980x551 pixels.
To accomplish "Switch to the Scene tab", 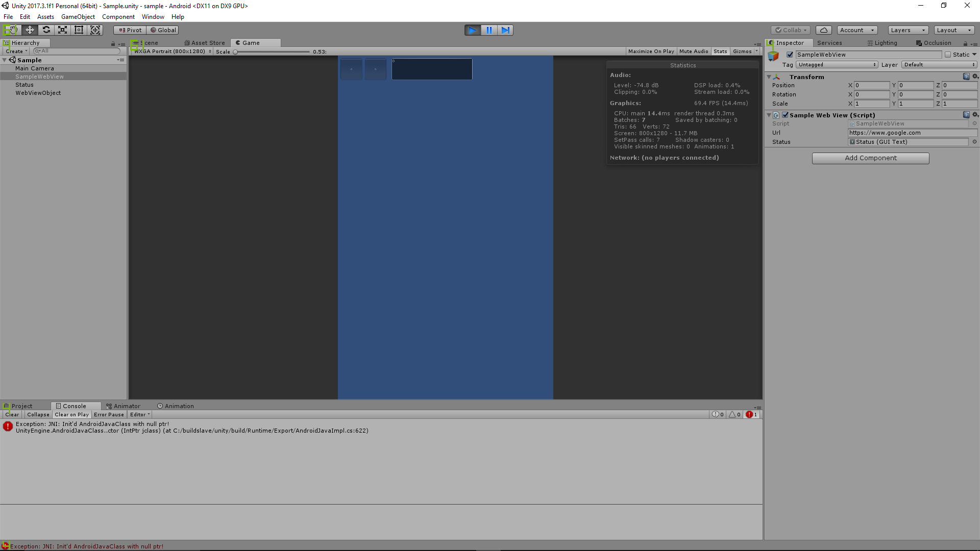I will (146, 43).
